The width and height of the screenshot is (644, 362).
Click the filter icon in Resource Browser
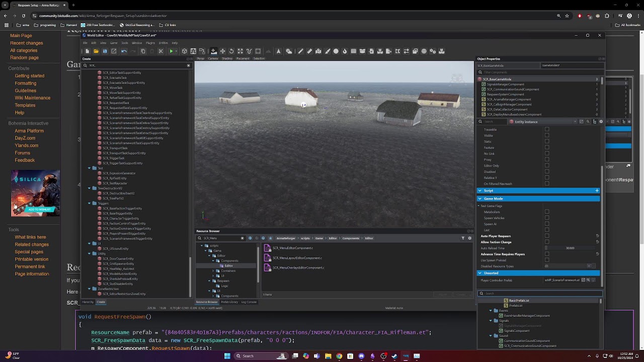[463, 238]
